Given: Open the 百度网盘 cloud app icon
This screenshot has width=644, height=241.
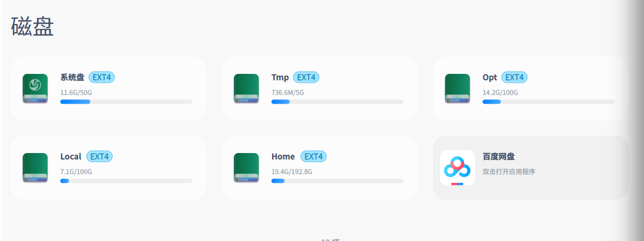Looking at the screenshot, I should pyautogui.click(x=457, y=168).
